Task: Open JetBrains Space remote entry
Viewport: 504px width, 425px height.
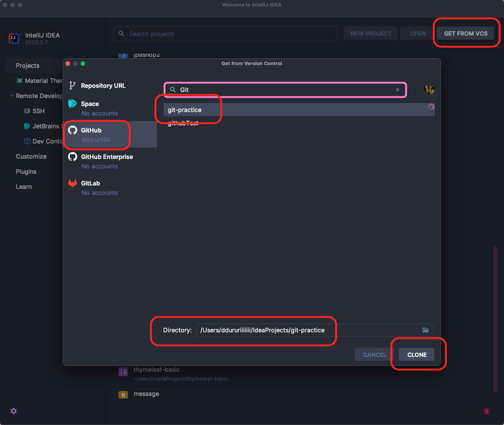Action: [43, 126]
